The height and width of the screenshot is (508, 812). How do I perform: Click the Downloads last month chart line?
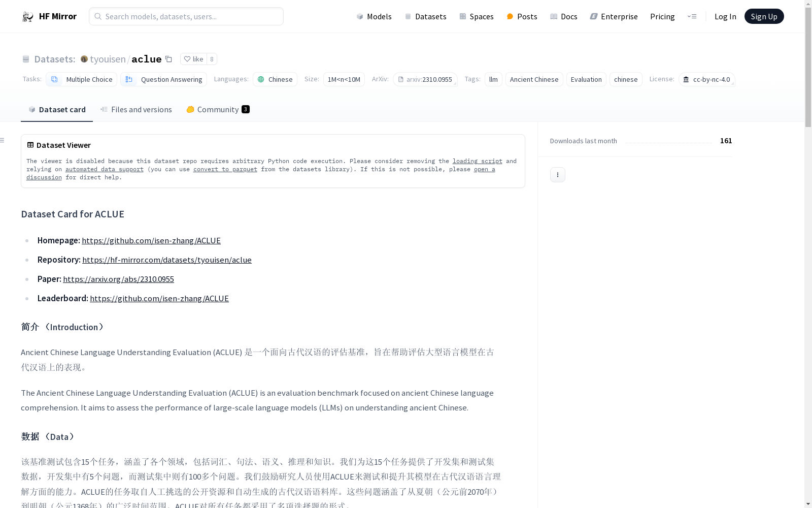(x=669, y=143)
